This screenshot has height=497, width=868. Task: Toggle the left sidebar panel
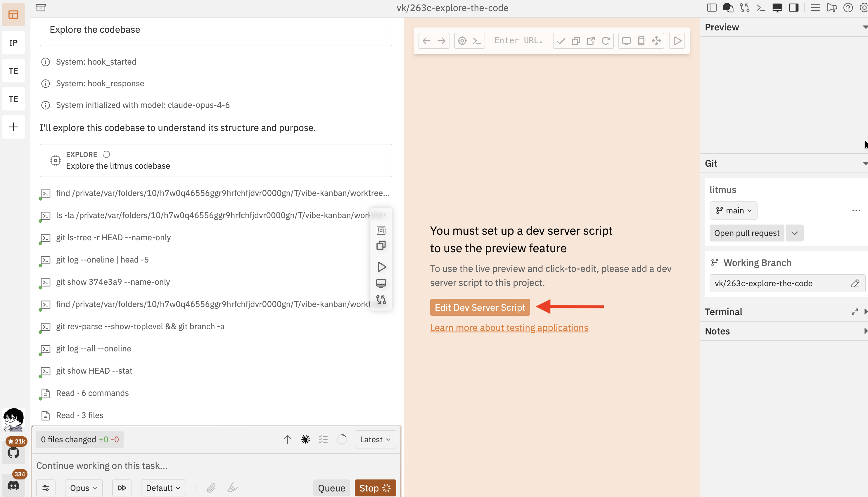click(712, 8)
